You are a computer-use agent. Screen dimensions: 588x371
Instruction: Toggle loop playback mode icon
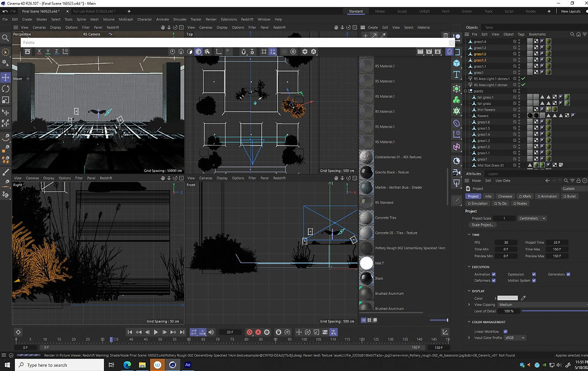(193, 332)
